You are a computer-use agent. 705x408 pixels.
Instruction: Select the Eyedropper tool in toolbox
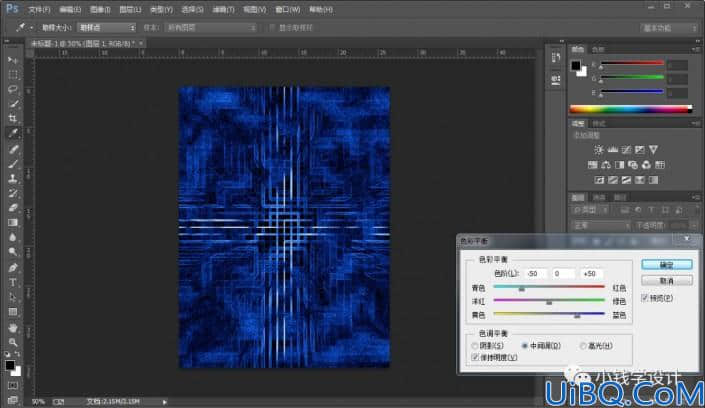(x=13, y=133)
